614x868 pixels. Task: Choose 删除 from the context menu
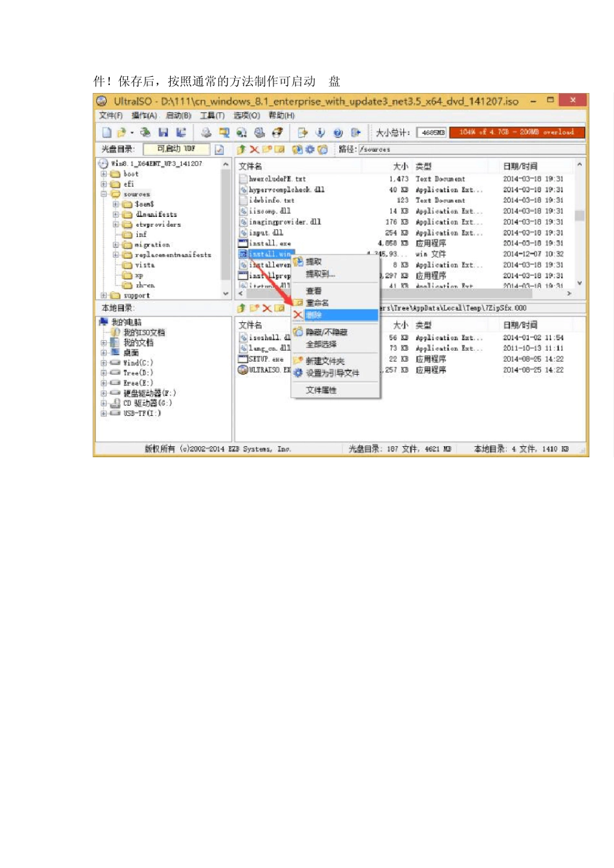pos(314,315)
